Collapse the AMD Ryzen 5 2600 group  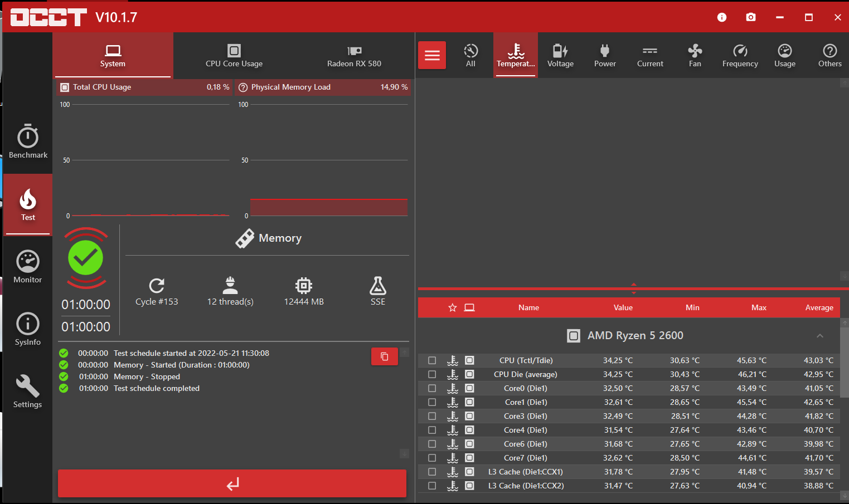(820, 336)
